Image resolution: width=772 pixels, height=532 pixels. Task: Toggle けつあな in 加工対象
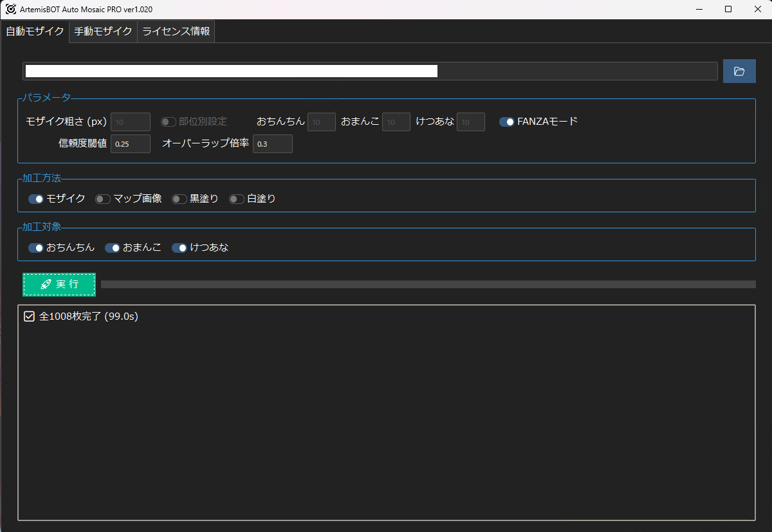click(179, 248)
